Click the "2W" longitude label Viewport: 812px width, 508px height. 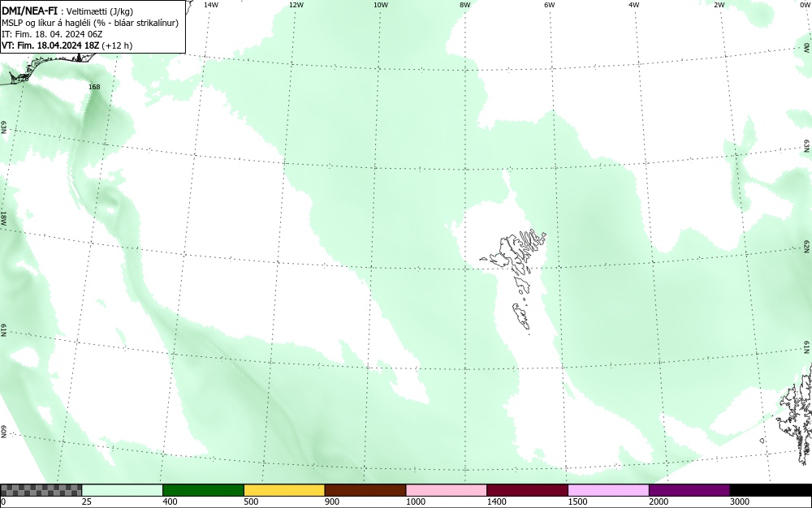click(719, 5)
